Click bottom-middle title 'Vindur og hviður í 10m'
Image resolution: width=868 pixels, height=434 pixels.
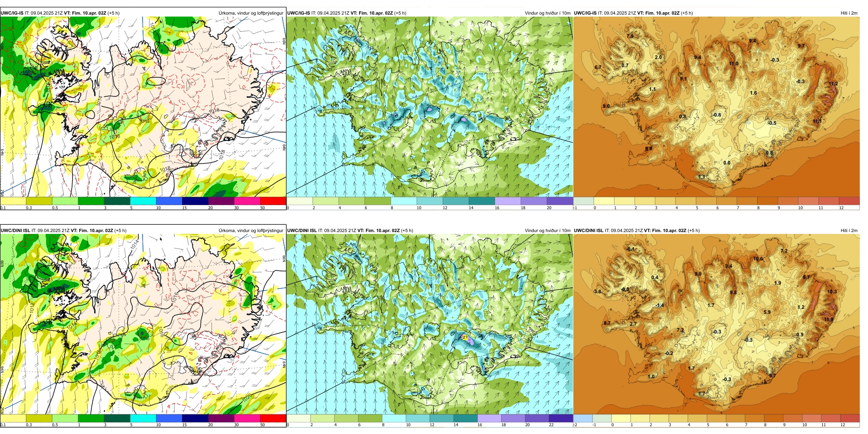tap(548, 231)
